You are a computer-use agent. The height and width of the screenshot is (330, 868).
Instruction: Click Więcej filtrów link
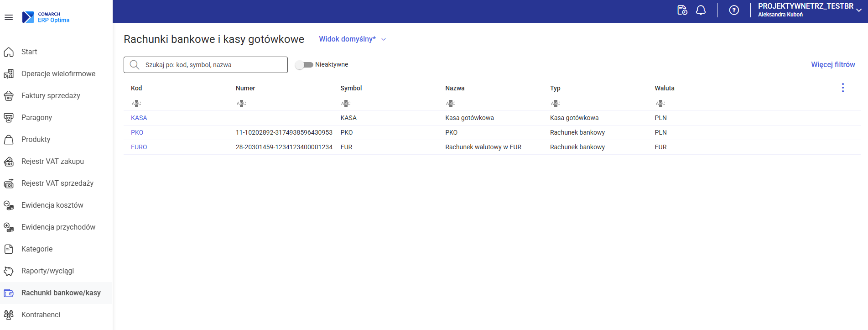point(832,65)
